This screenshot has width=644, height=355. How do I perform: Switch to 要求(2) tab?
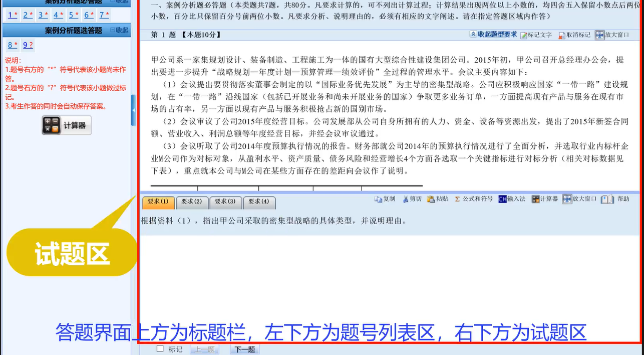click(x=192, y=202)
